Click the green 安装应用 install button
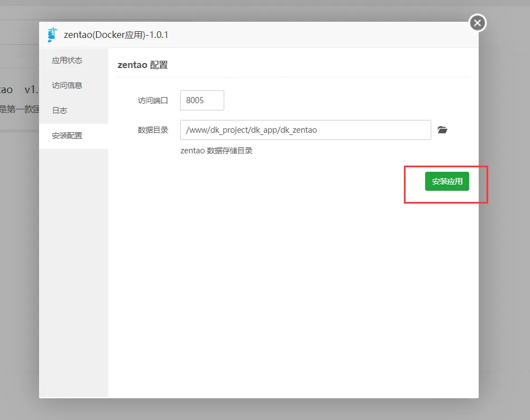The image size is (530, 420). [x=447, y=181]
